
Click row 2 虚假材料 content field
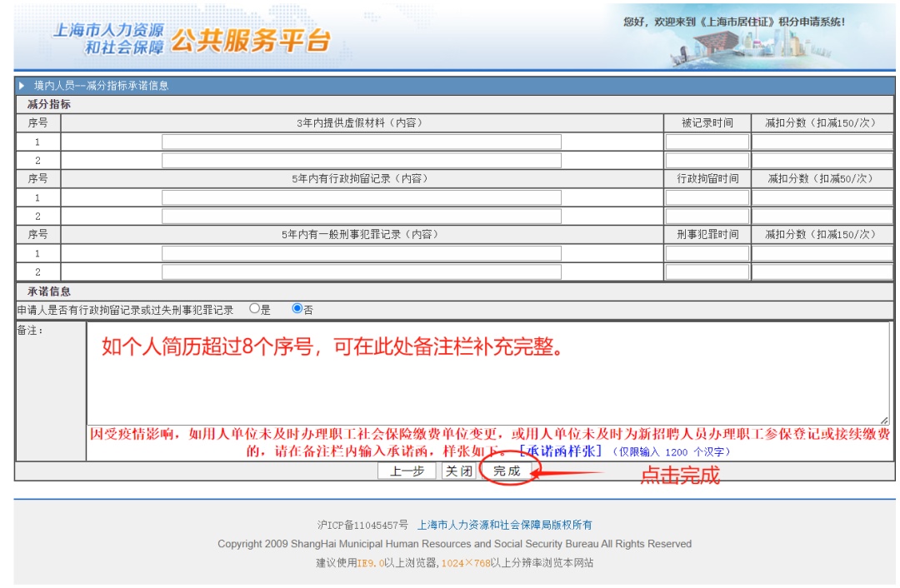[x=362, y=160]
